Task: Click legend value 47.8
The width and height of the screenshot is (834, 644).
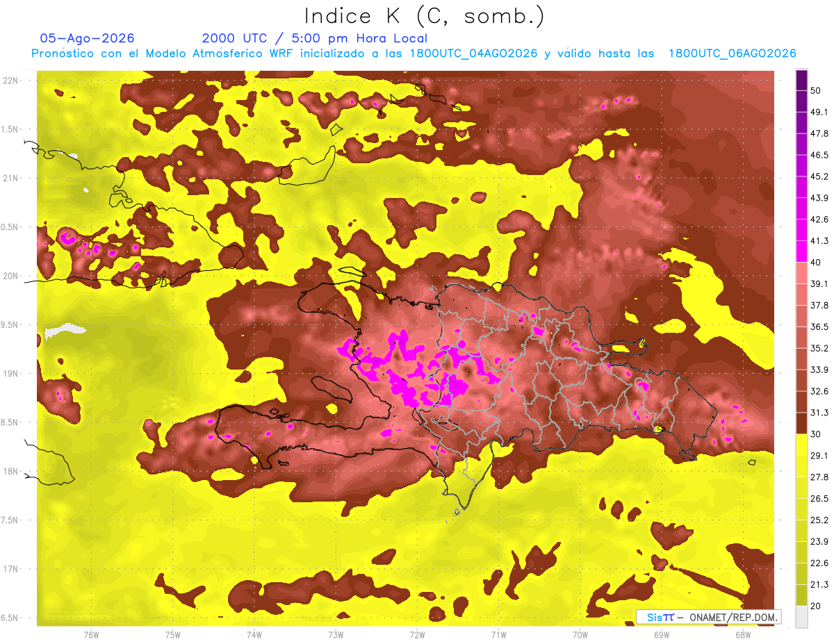Action: (819, 133)
